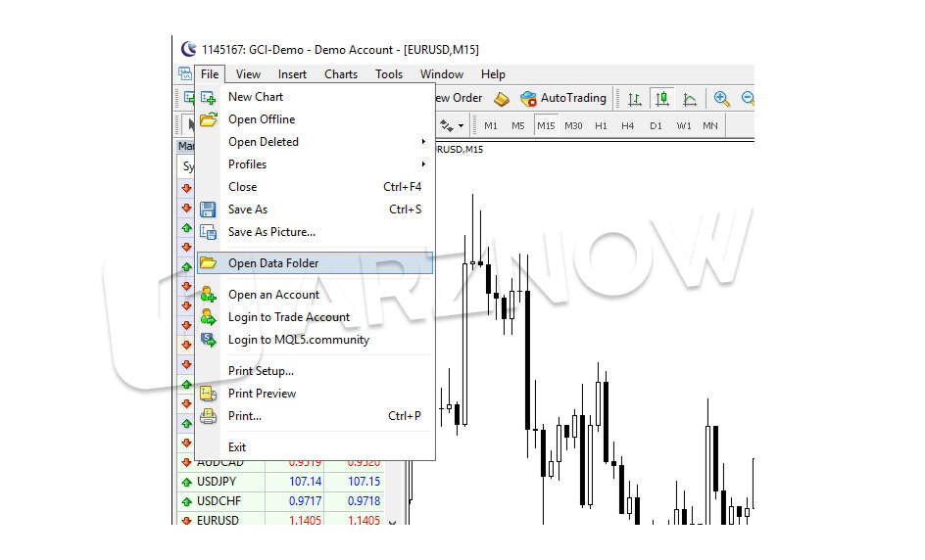Select the M30 timeframe

(573, 125)
